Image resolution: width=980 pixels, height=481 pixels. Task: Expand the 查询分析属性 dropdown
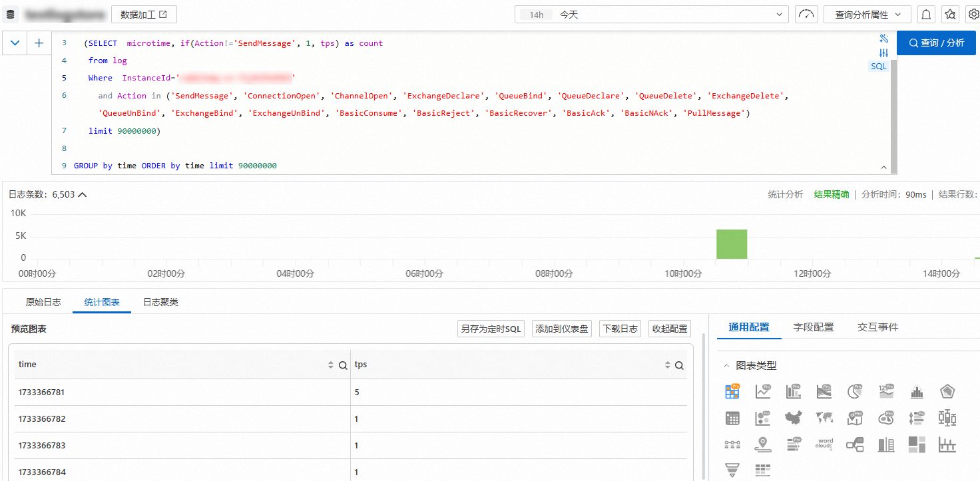tap(867, 14)
